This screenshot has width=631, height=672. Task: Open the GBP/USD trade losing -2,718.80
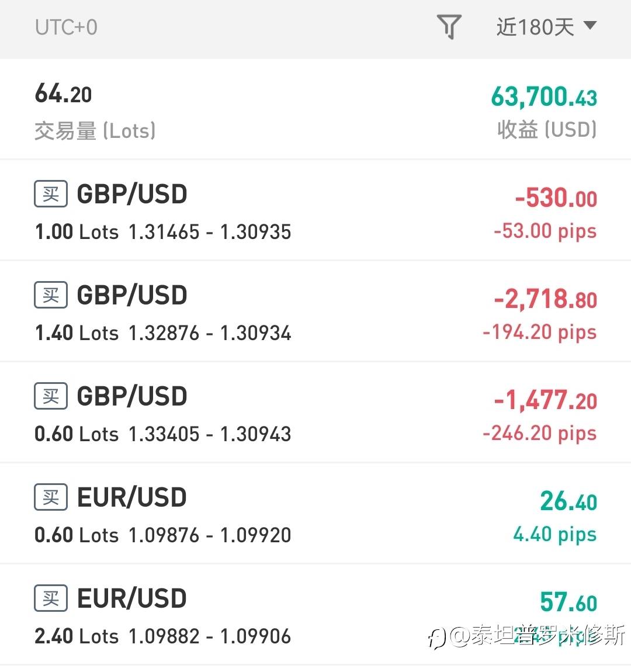(x=315, y=311)
